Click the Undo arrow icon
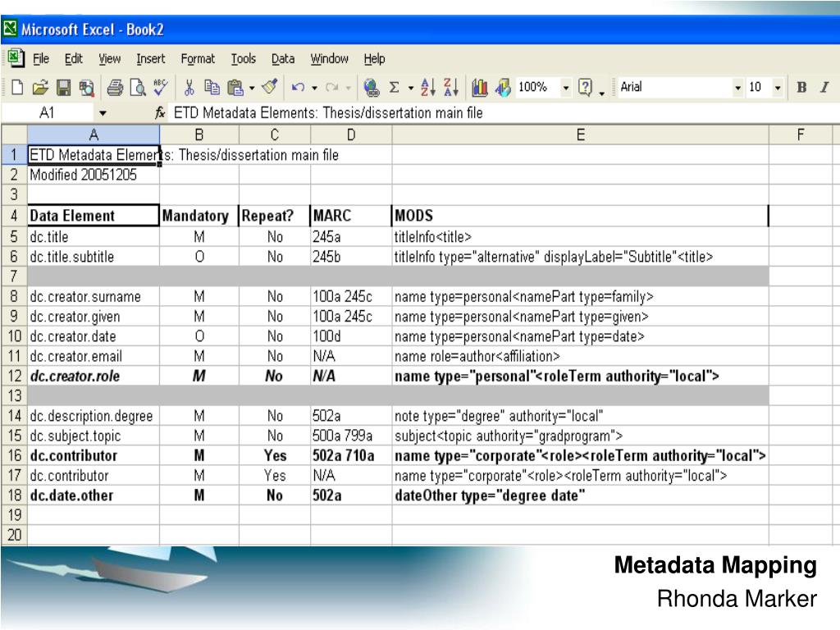 point(298,87)
